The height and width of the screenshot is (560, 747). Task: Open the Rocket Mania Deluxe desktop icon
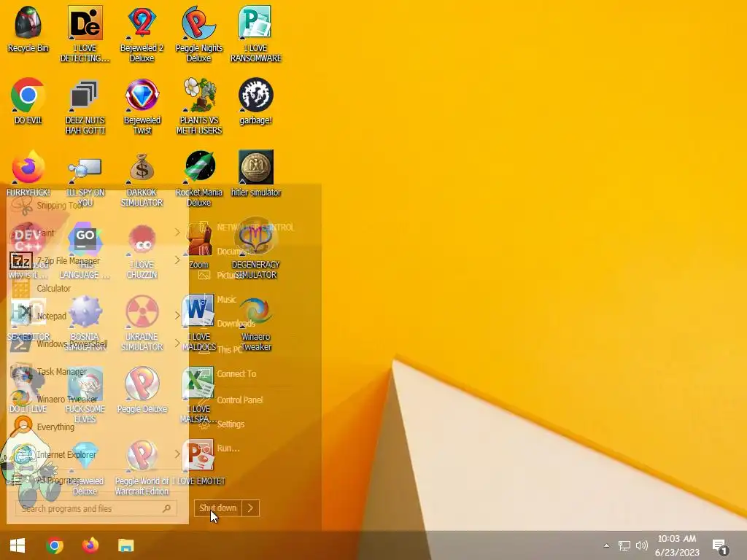[x=198, y=178]
